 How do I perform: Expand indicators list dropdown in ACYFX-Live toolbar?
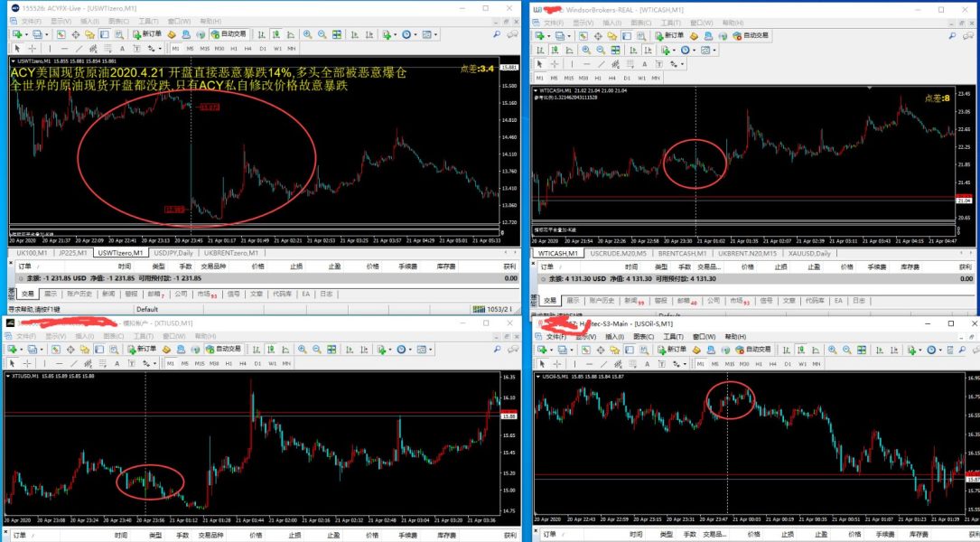(395, 33)
